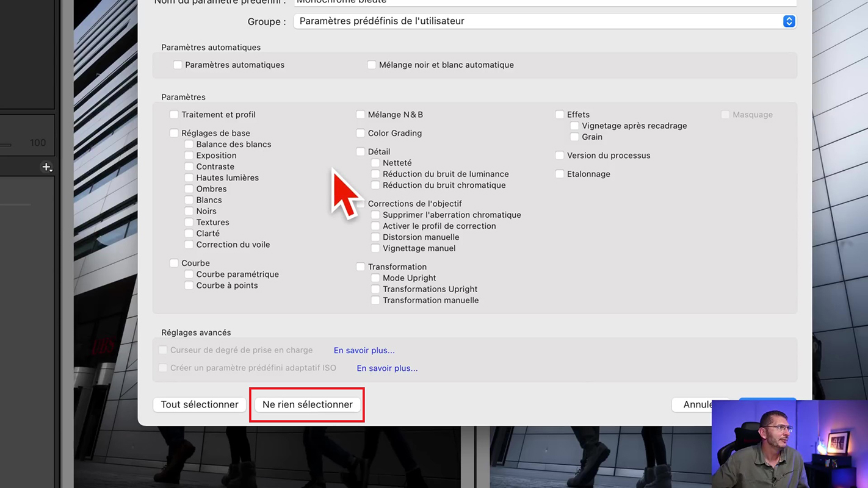Toggle the Vignetage après recadrage checkbox
Screen dimensions: 868x488
[574, 126]
